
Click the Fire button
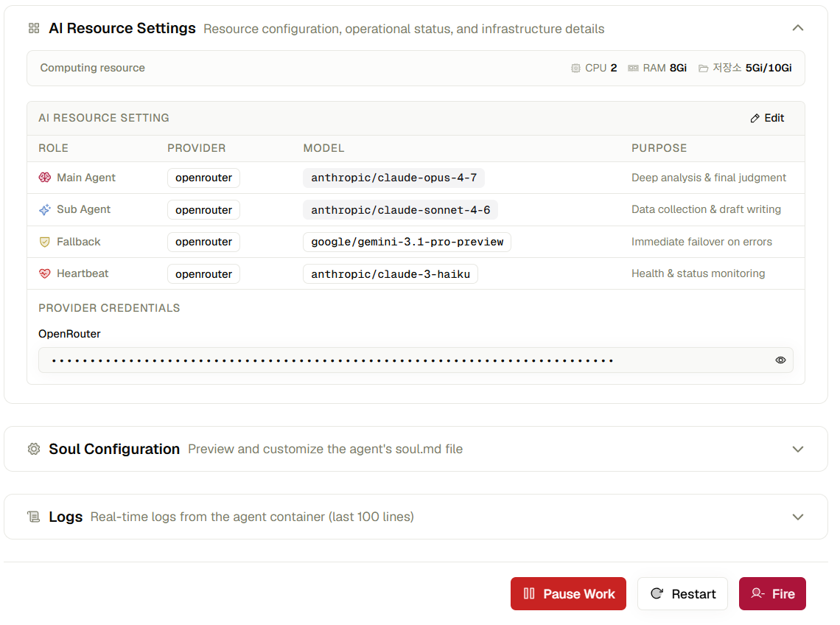pos(772,593)
